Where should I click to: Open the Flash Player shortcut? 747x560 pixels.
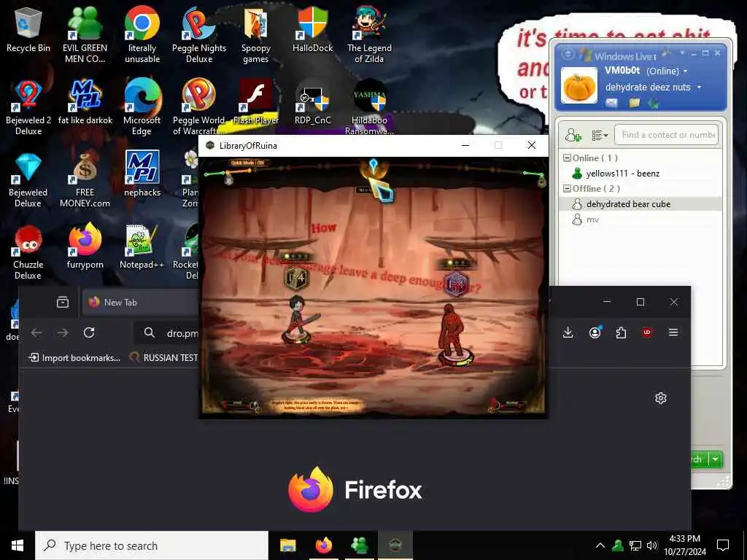[256, 101]
